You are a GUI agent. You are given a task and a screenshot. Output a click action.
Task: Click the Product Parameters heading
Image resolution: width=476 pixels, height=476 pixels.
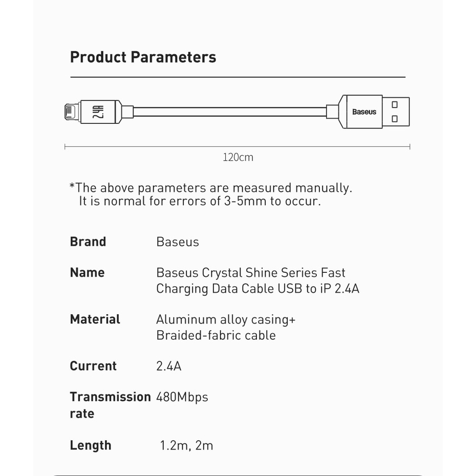click(x=143, y=57)
